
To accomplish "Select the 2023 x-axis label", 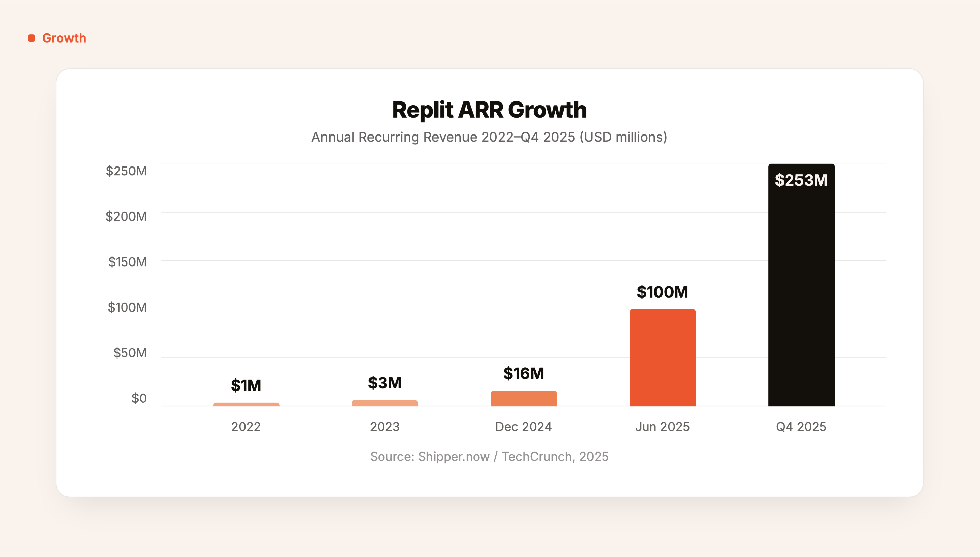I will pyautogui.click(x=385, y=427).
